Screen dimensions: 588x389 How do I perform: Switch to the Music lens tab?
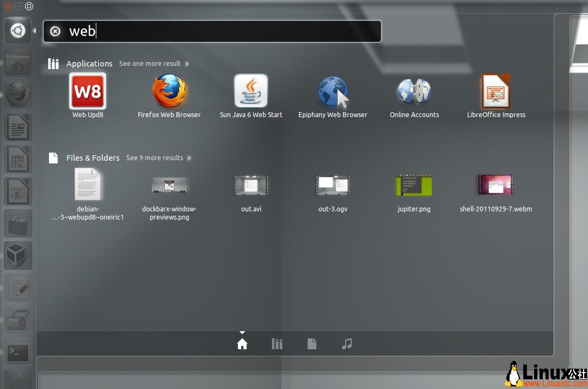[x=347, y=344]
